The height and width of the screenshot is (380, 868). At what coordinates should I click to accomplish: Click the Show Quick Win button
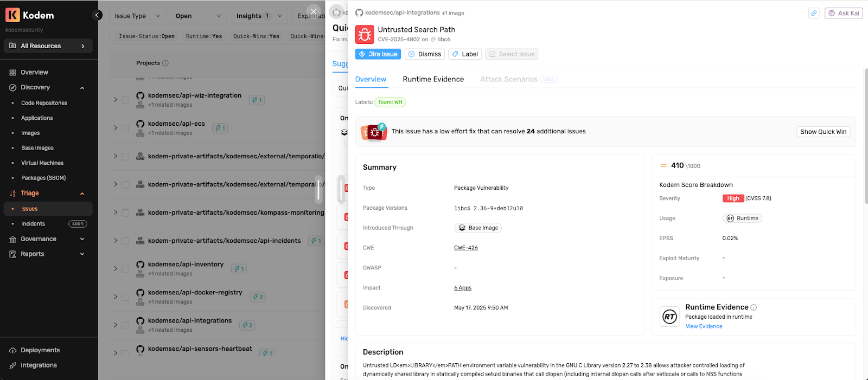pos(823,132)
